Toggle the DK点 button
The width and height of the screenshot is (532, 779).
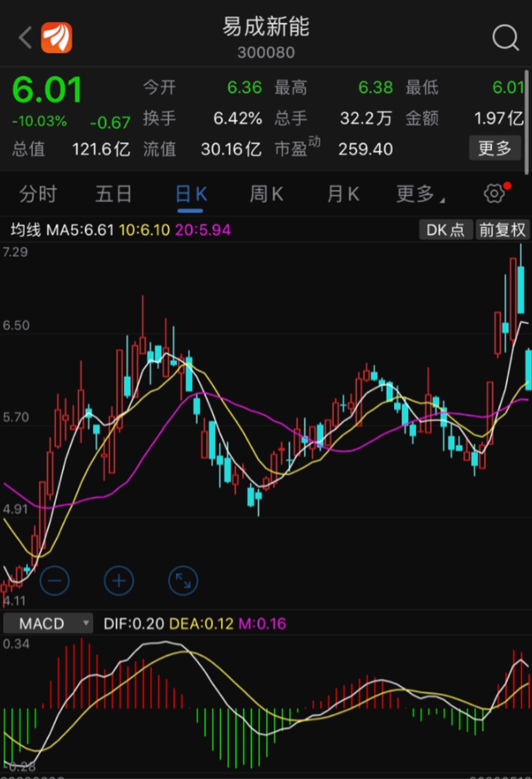(x=445, y=230)
